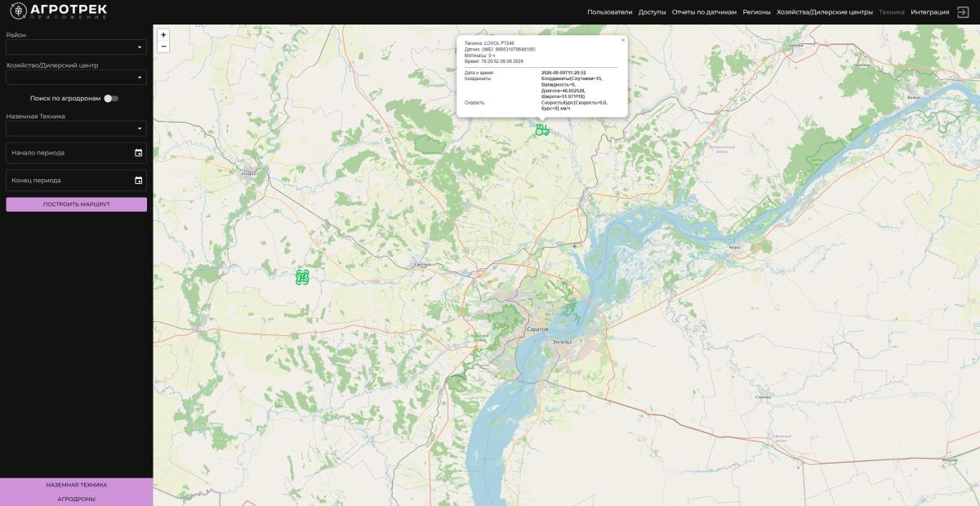Switch to the Агродроны tab
The image size is (980, 506).
pos(76,499)
